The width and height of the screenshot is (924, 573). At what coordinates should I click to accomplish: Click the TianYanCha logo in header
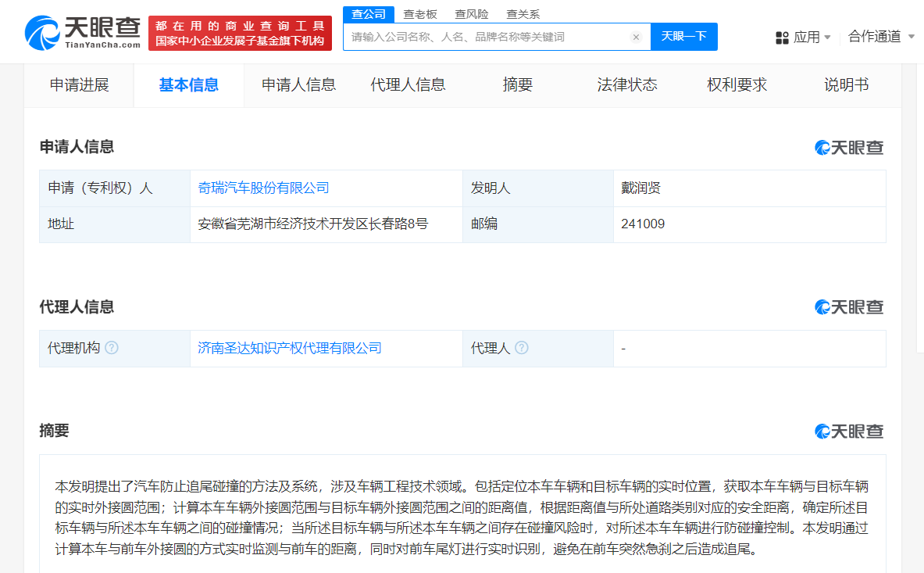click(83, 33)
